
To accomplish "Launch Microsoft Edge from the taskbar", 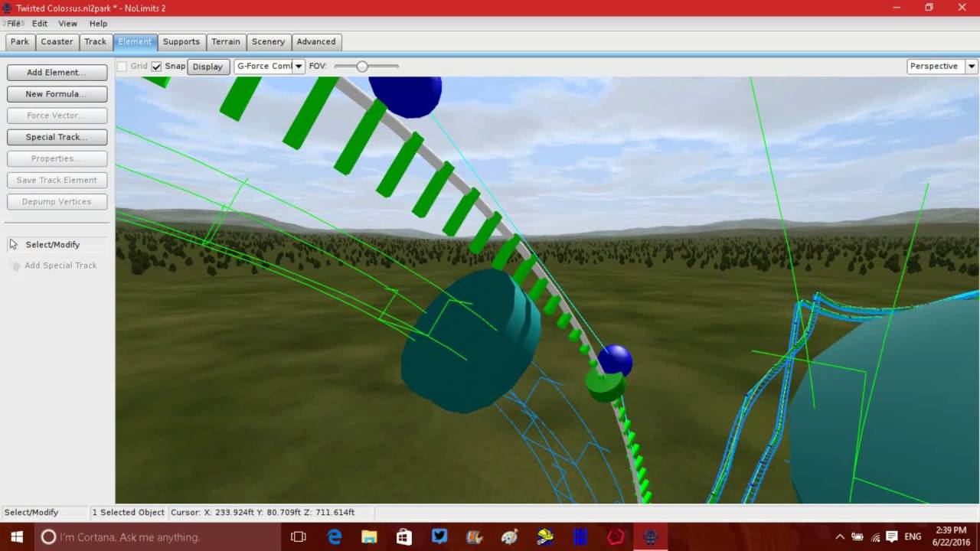I will (x=335, y=537).
